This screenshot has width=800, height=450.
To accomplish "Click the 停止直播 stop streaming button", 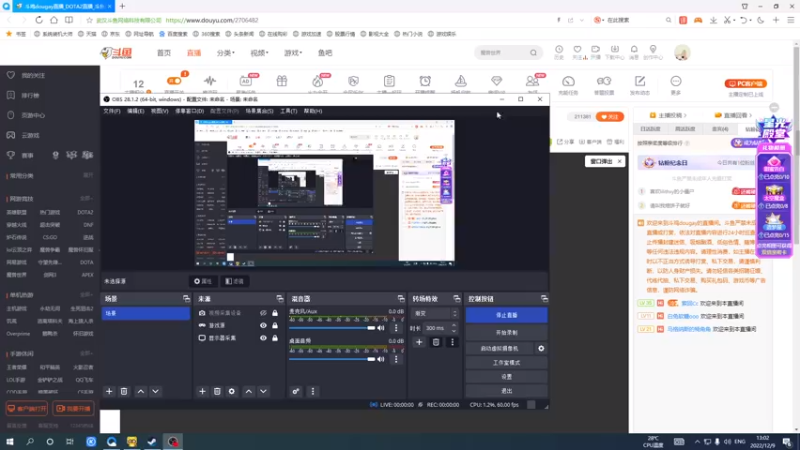I will pyautogui.click(x=507, y=315).
